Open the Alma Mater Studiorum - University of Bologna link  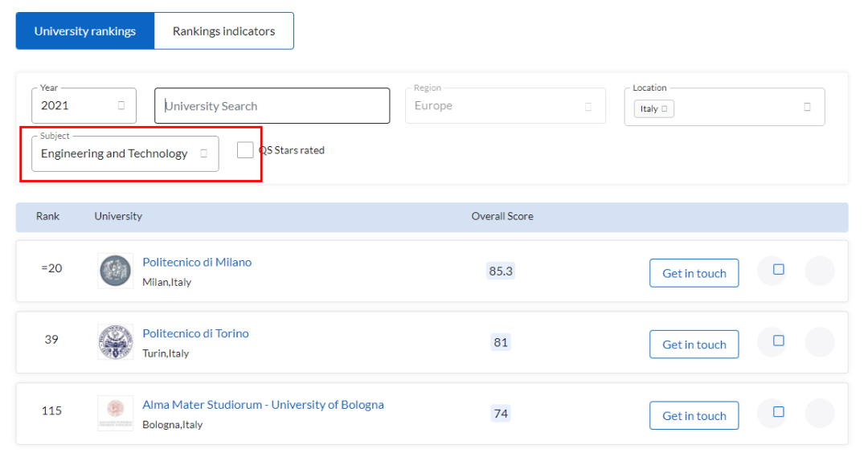point(263,405)
